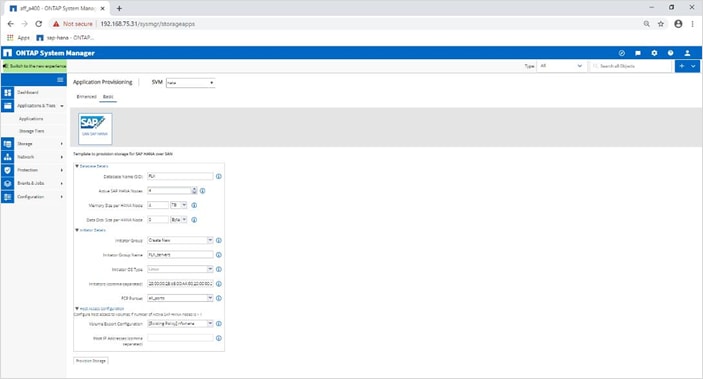The width and height of the screenshot is (703, 379).
Task: Click the Initiator Group Name field
Action: (x=180, y=255)
